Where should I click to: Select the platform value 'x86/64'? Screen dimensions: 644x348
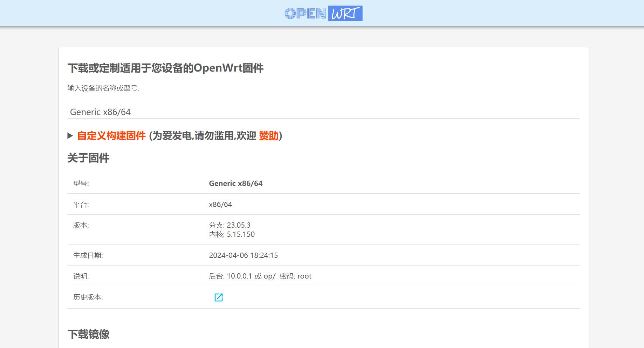pyautogui.click(x=220, y=204)
